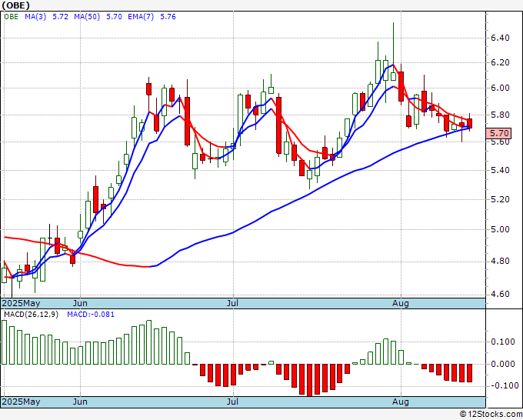523x420 pixels.
Task: Select the OBE legend label
Action: pos(12,17)
